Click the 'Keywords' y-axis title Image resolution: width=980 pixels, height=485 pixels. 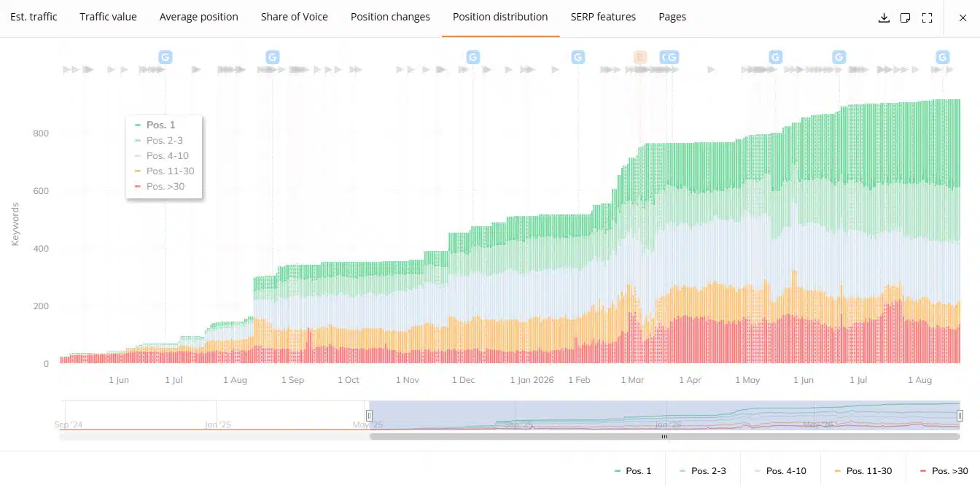15,224
